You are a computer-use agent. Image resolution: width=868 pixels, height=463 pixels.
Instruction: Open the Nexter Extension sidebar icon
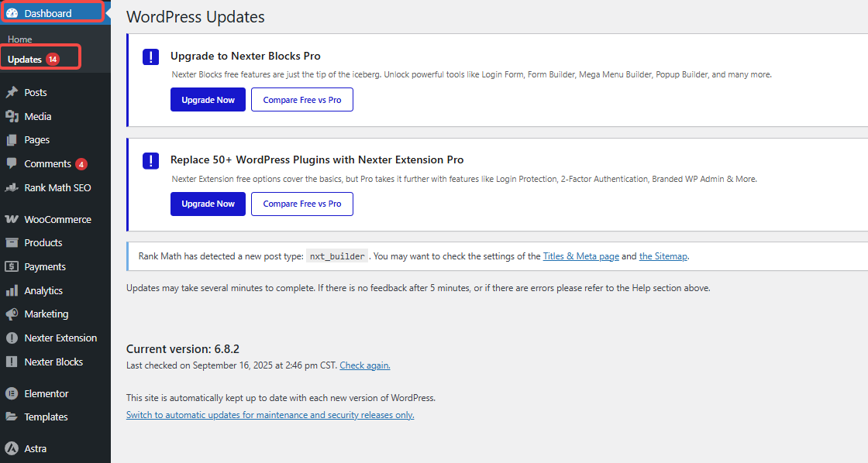click(x=12, y=338)
